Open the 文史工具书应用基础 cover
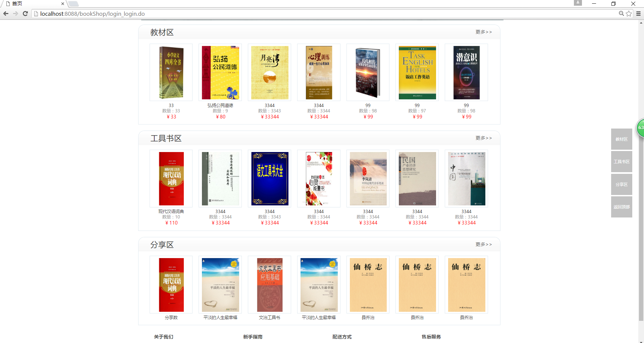 coord(270,285)
